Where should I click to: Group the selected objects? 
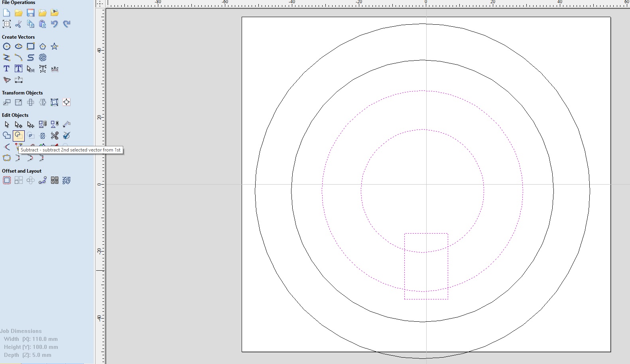[x=42, y=124]
